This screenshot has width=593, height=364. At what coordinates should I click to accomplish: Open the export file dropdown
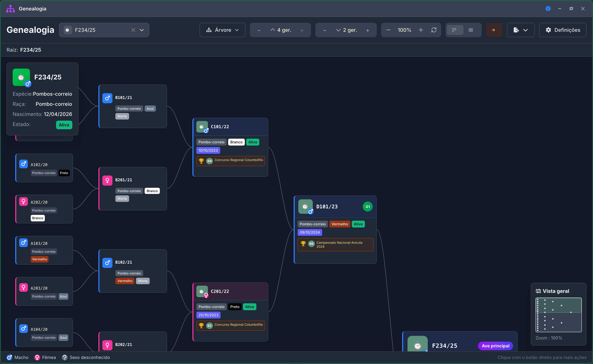(521, 30)
